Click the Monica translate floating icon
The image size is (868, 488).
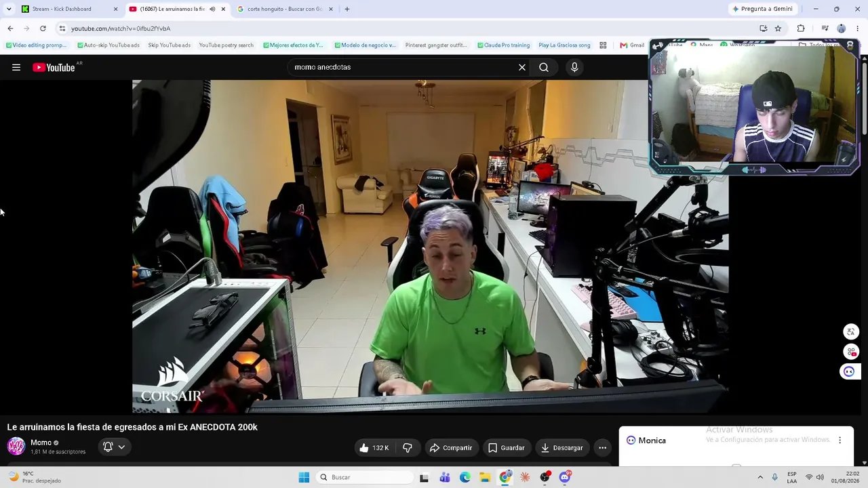pos(850,331)
